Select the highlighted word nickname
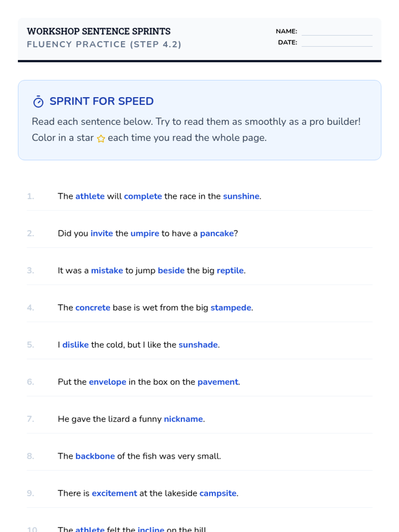Screen dimensions: 399x532 pos(183,419)
